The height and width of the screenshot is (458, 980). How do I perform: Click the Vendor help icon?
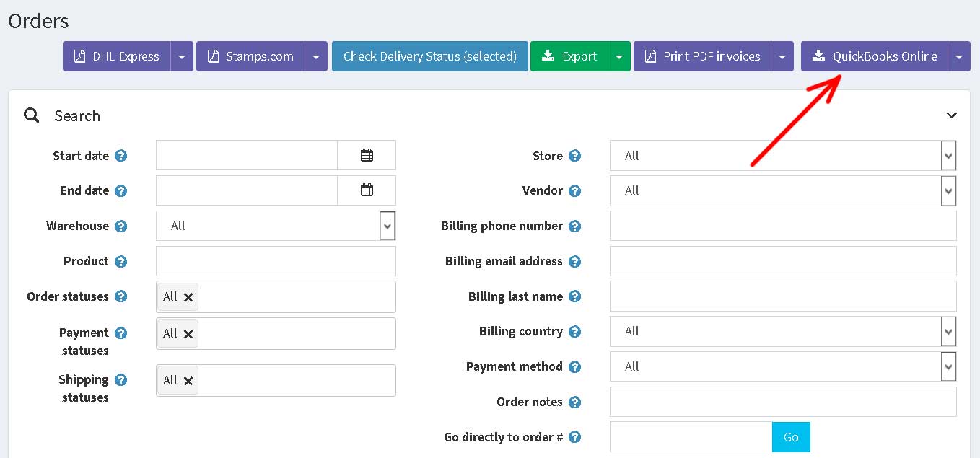coord(574,191)
